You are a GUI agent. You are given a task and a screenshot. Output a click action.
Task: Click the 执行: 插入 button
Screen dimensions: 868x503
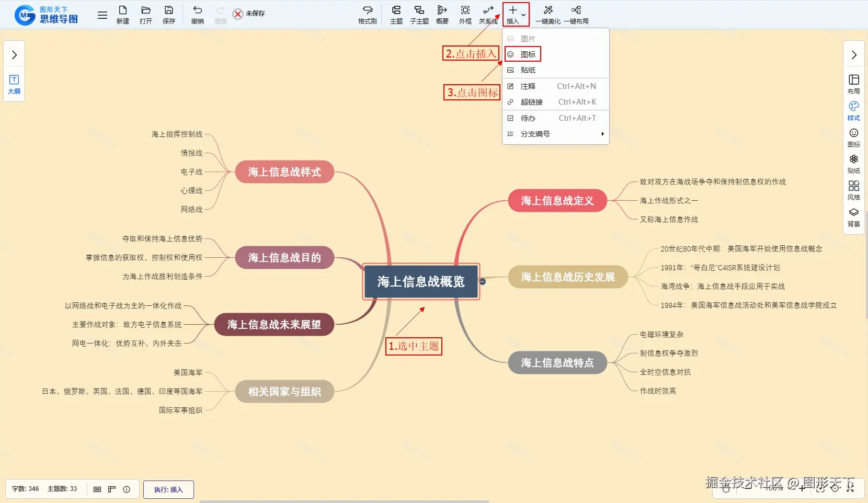coord(168,489)
